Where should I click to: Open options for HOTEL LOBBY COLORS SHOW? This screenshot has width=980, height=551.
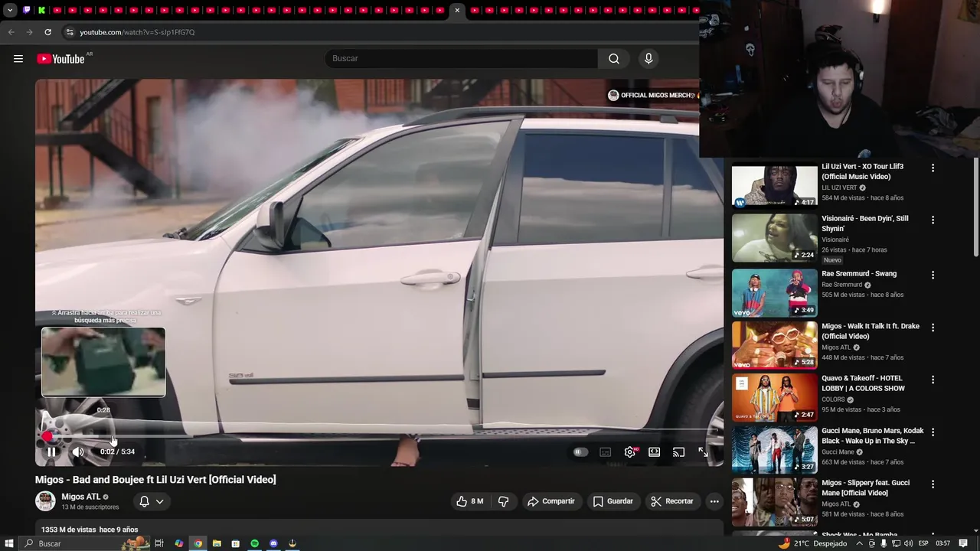pyautogui.click(x=933, y=380)
